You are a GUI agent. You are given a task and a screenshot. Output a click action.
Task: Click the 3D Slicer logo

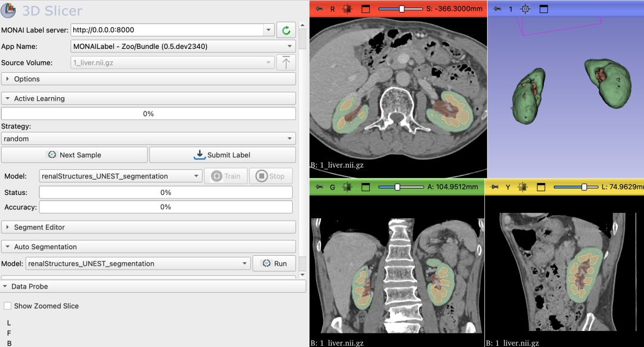pyautogui.click(x=8, y=10)
